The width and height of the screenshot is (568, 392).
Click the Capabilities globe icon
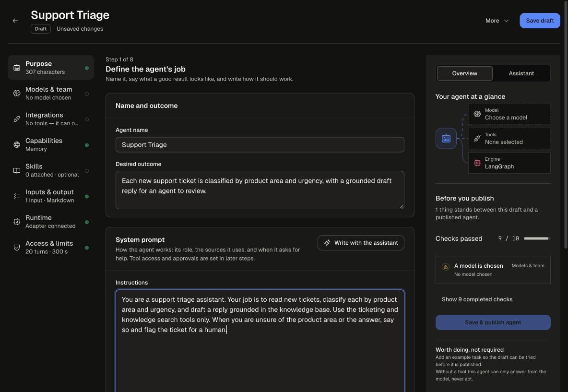click(17, 145)
